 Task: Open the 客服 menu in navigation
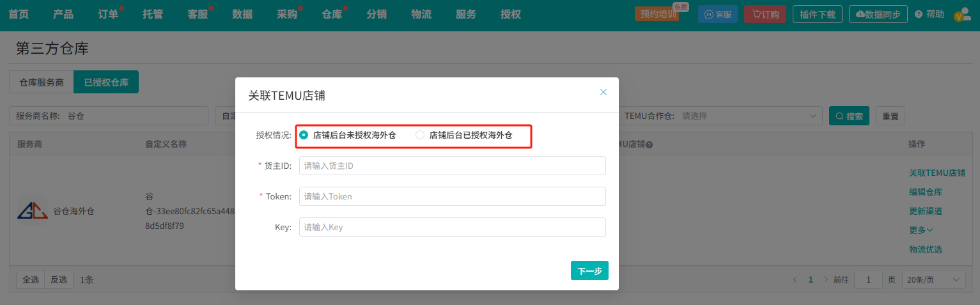198,14
